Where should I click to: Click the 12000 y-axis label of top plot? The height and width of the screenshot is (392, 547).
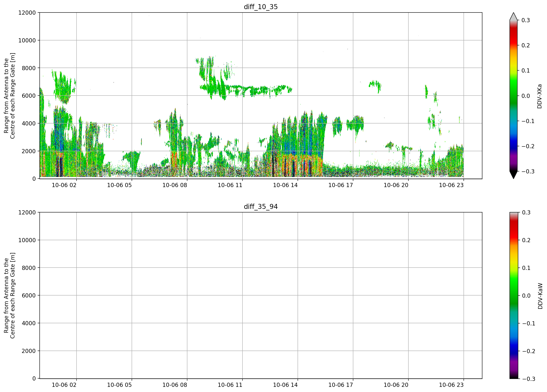(x=27, y=12)
